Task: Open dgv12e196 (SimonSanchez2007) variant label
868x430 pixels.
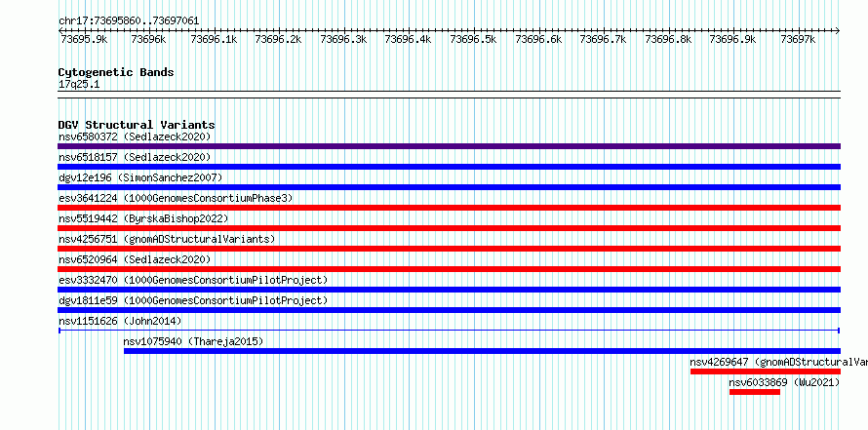Action: point(140,177)
